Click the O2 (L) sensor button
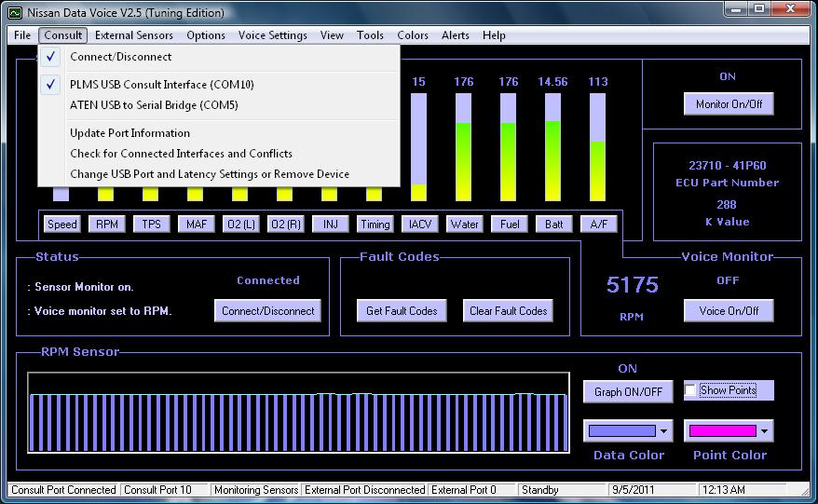Viewport: 818px width, 504px height. pyautogui.click(x=241, y=225)
